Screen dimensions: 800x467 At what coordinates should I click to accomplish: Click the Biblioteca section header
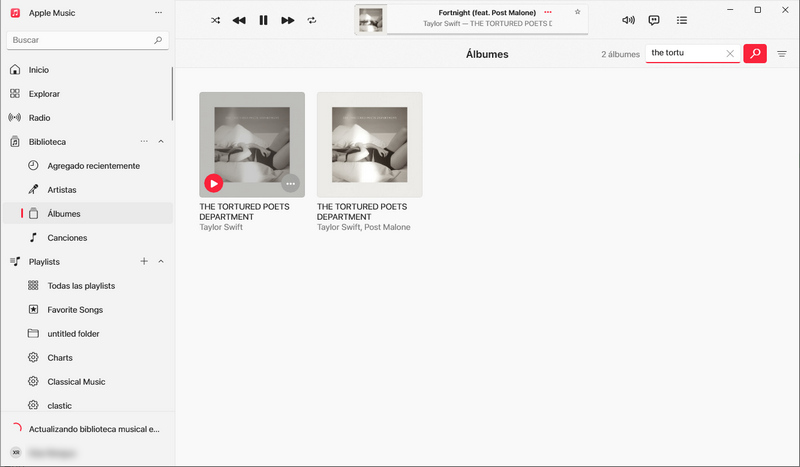pos(47,142)
